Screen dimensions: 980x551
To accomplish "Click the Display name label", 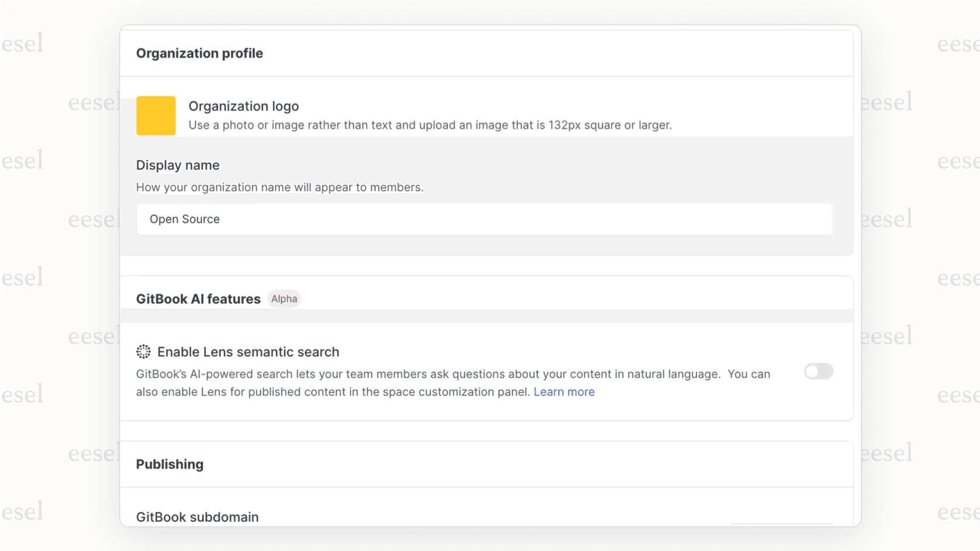I will tap(178, 165).
